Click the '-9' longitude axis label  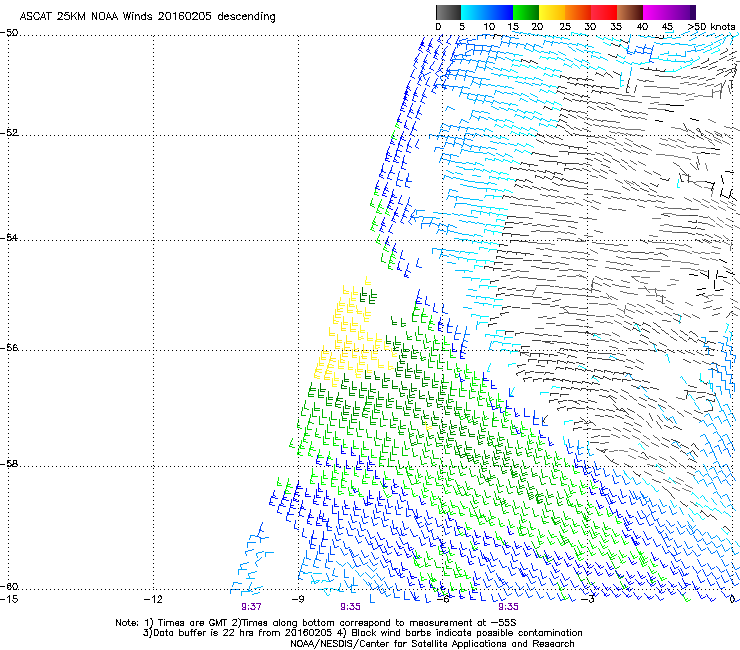pos(298,599)
